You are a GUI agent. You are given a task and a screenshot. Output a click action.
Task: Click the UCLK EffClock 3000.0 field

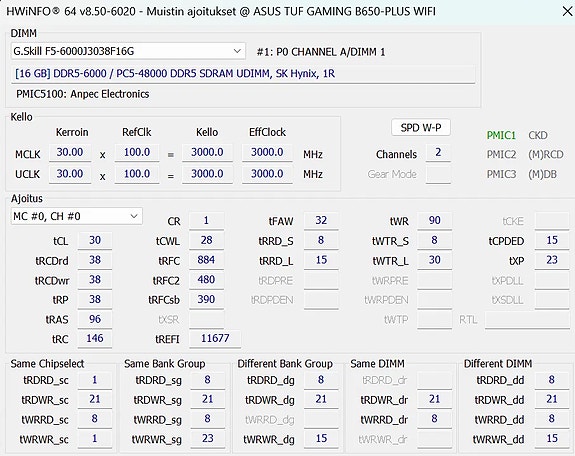[267, 174]
